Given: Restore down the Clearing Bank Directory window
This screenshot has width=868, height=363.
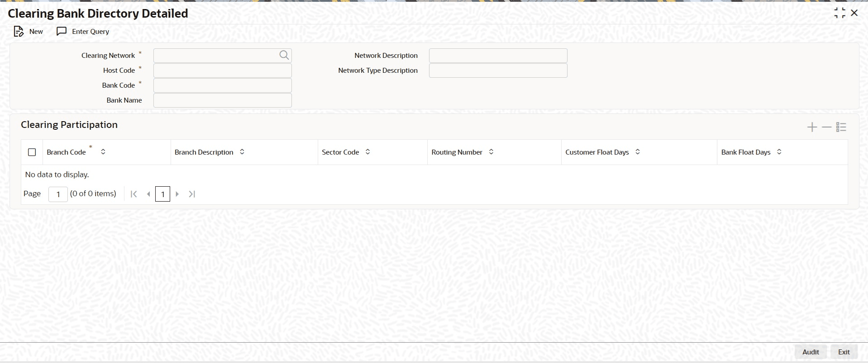Looking at the screenshot, I should [839, 13].
